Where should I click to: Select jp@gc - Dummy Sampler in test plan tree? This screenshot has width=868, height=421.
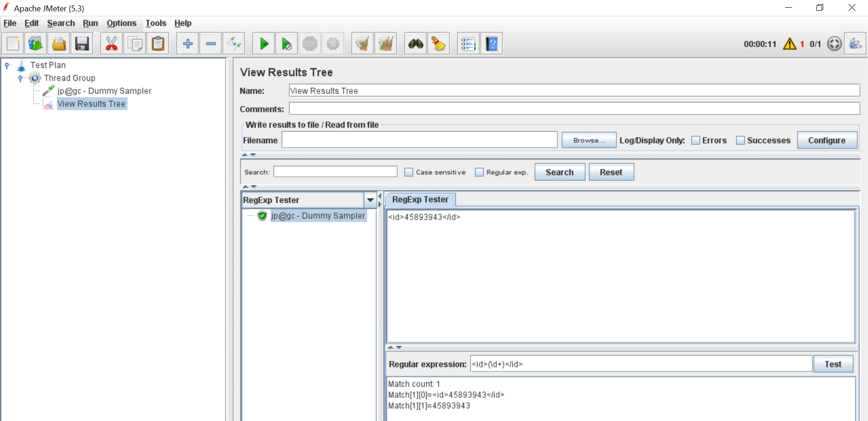tap(104, 91)
